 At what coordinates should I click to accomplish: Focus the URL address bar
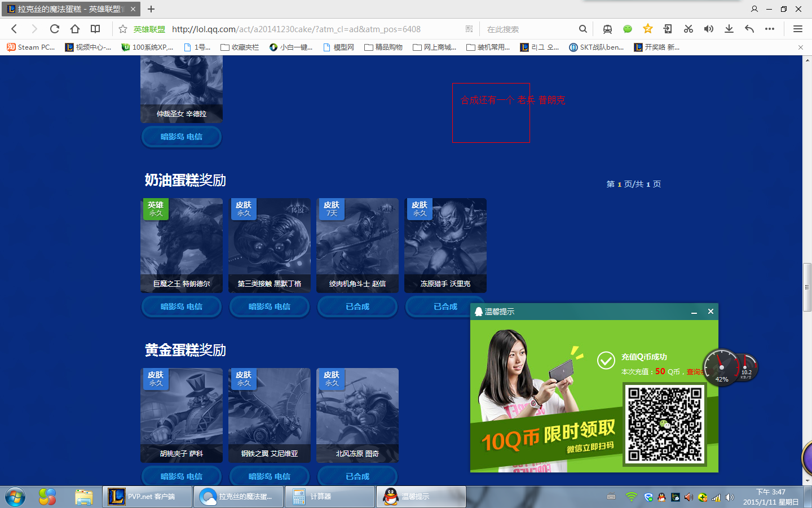(x=296, y=29)
